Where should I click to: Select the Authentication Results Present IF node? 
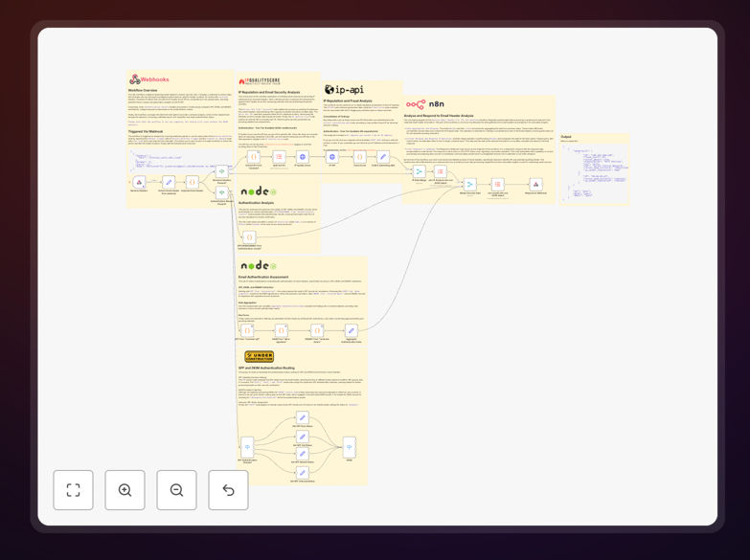click(222, 192)
